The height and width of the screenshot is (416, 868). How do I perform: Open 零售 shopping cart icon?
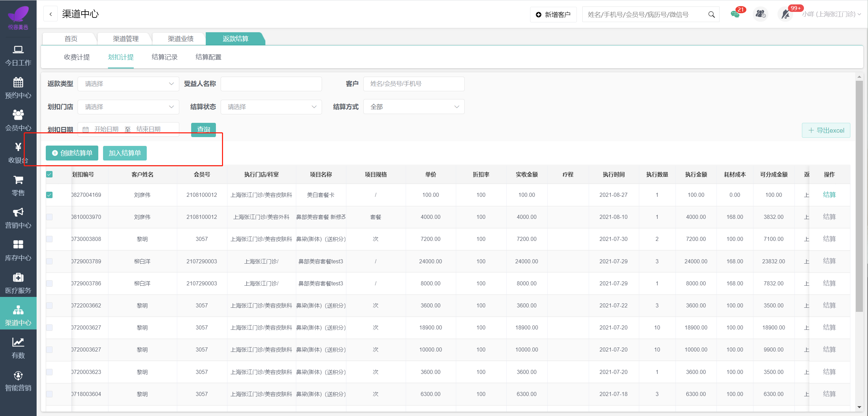click(x=18, y=179)
